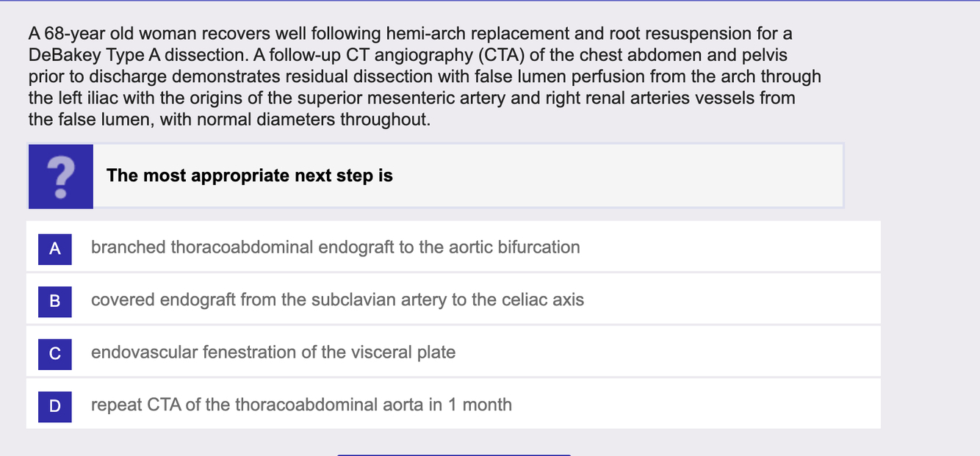
Task: Click the partially visible purple button at bottom
Action: pyautogui.click(x=453, y=453)
